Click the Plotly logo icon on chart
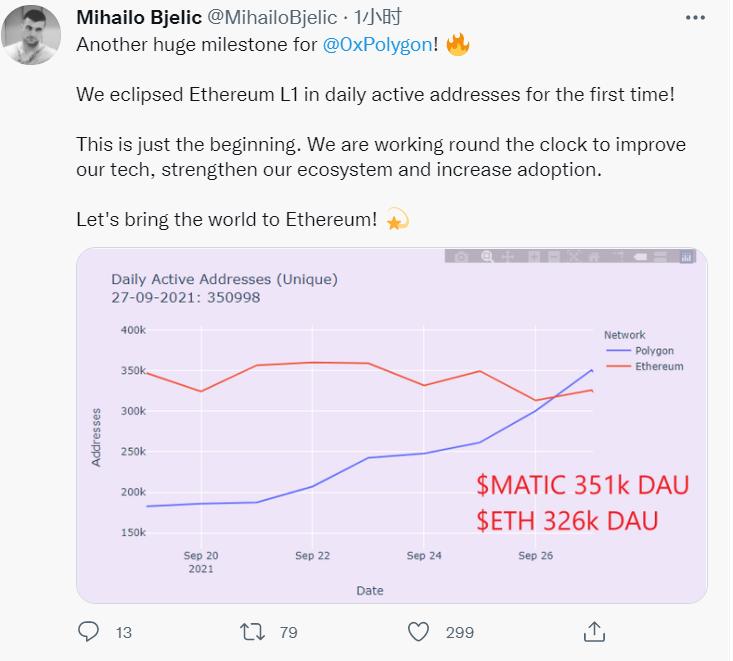The width and height of the screenshot is (733, 661). pos(687,257)
